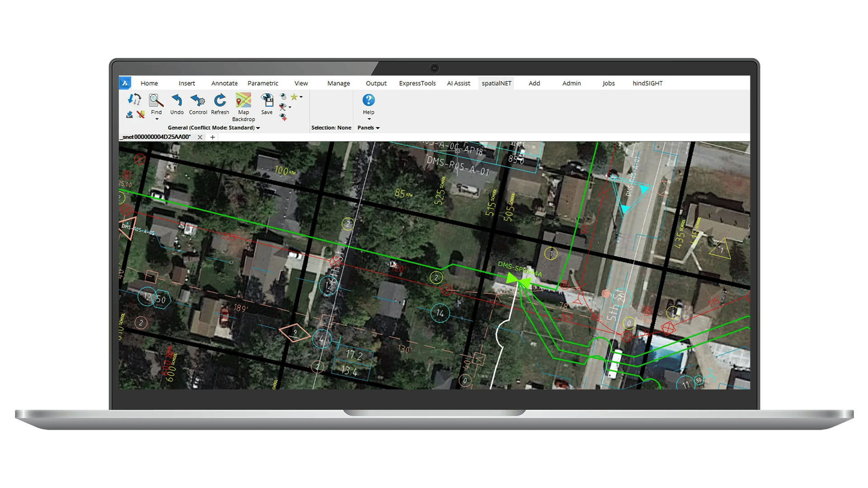Switch to the spatialNET ribbon tab

496,83
